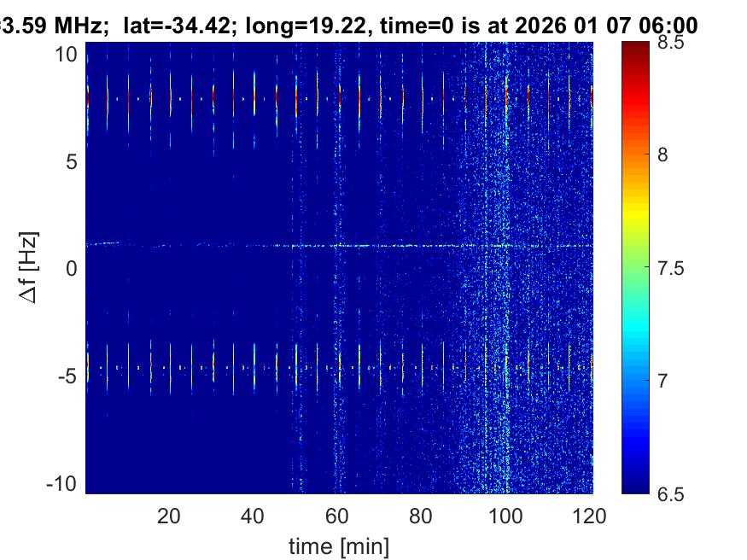Select the 100 tick label on the time axis
This screenshot has width=747, height=560.
(x=505, y=516)
